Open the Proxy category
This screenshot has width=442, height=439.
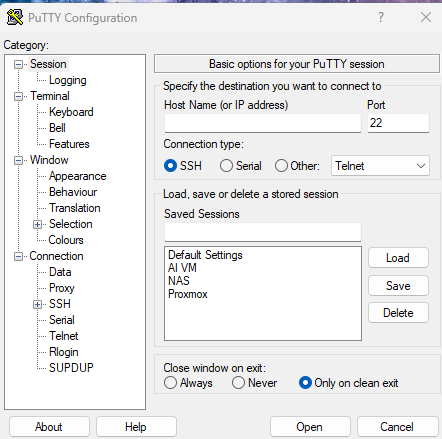(x=62, y=288)
